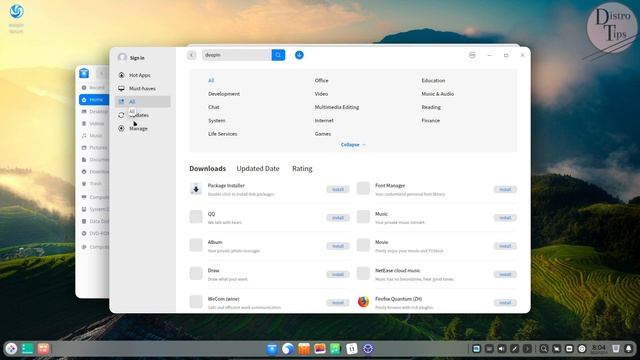Click the volume icon in the tray
This screenshot has height=360, width=640.
pos(502,349)
